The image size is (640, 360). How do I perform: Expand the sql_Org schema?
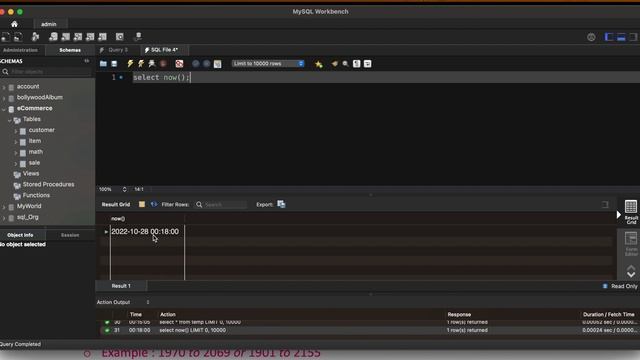click(4, 218)
